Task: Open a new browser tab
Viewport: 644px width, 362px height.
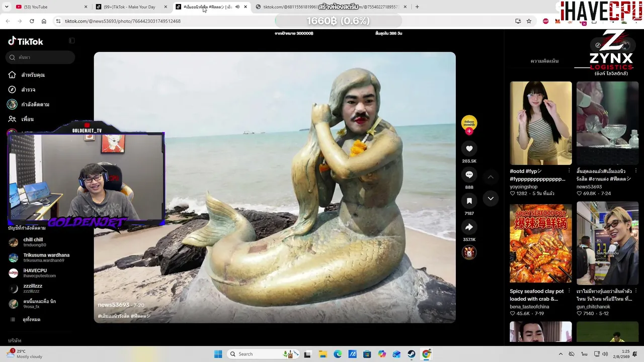Action: click(x=417, y=7)
